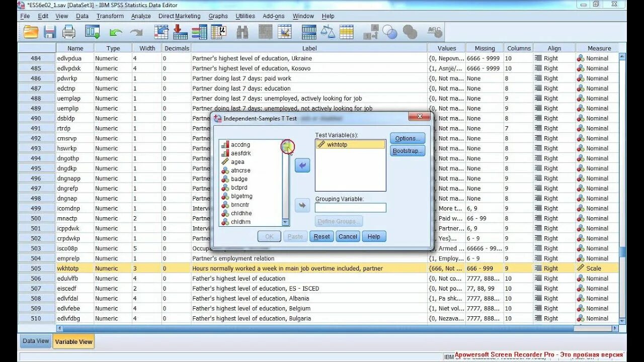Switch to the Data View tab

pyautogui.click(x=36, y=341)
